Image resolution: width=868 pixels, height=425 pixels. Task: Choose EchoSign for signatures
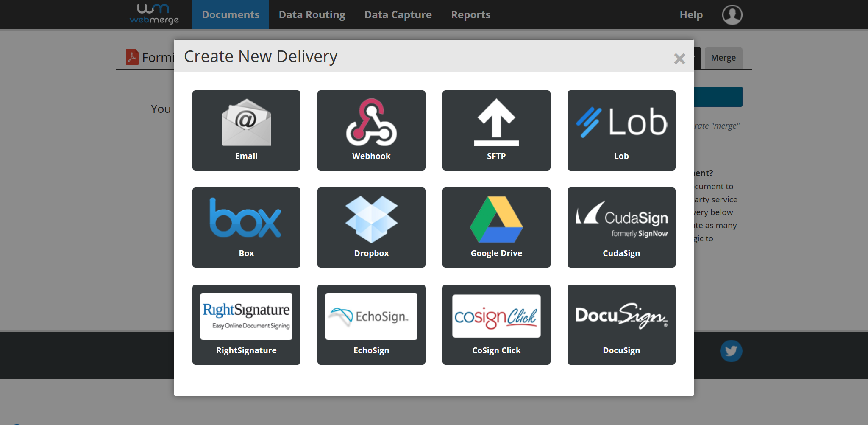[x=371, y=324]
